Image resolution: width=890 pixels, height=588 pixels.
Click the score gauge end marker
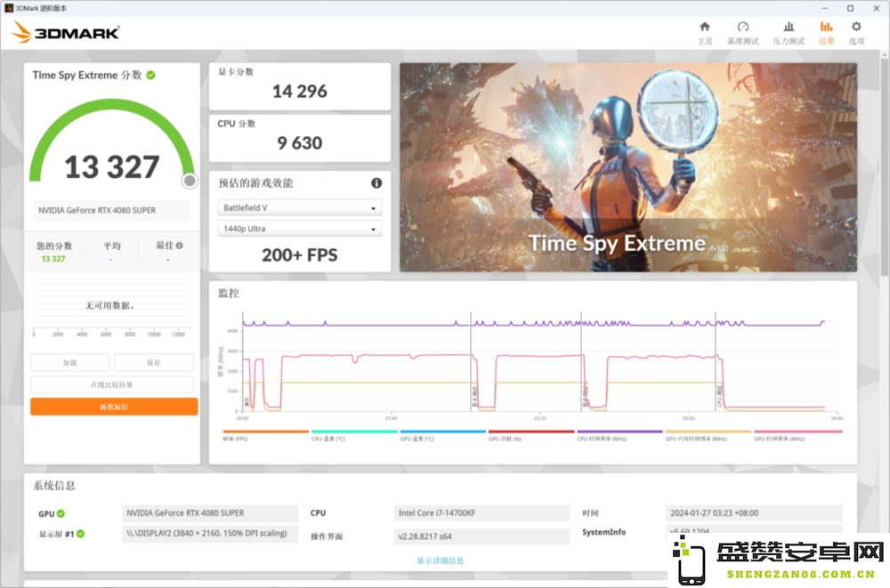coord(190,181)
